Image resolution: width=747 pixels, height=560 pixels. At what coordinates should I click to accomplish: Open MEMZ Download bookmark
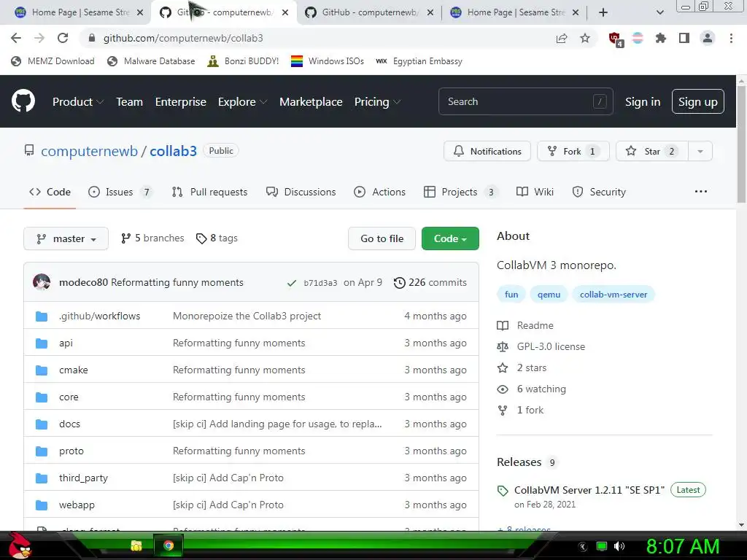(53, 61)
